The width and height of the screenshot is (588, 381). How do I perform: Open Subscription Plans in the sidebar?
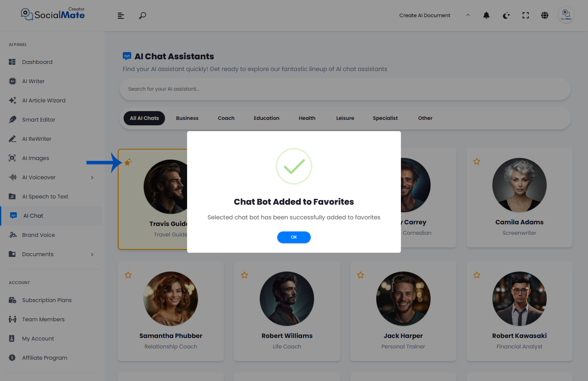[47, 300]
